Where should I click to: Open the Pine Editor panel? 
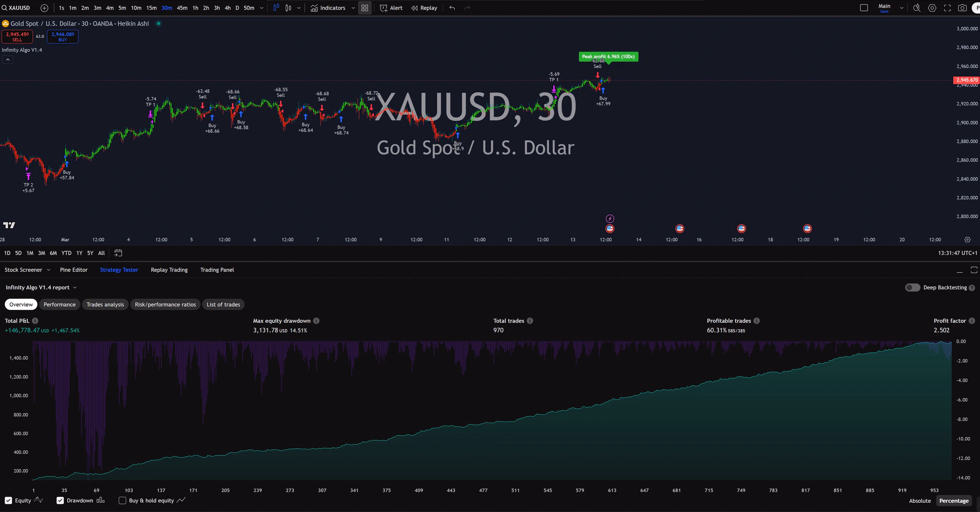[x=73, y=269]
